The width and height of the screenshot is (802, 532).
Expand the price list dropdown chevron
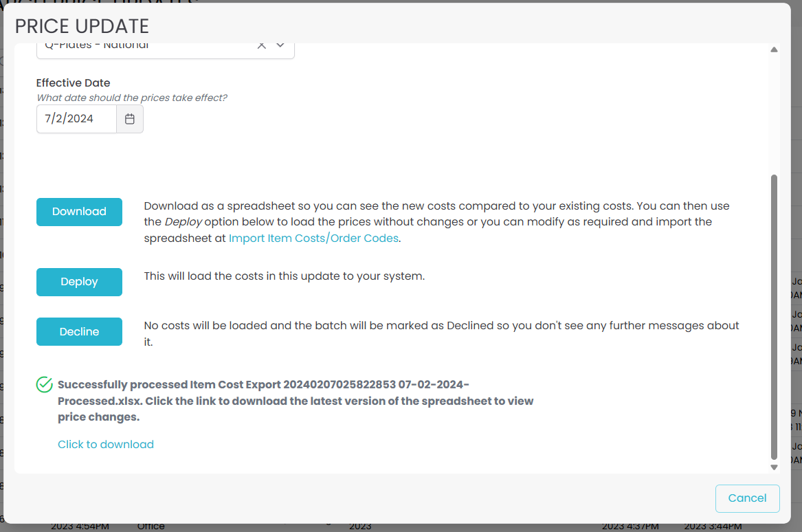(x=280, y=45)
